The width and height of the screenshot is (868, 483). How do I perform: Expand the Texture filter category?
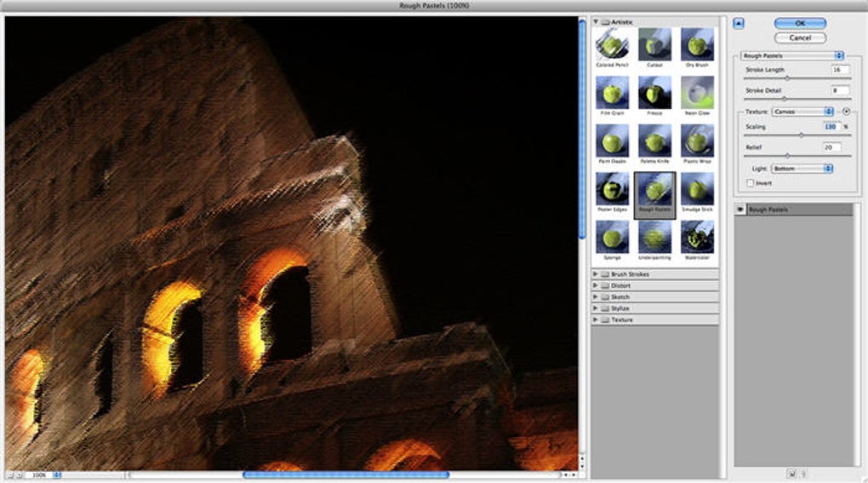(x=596, y=319)
